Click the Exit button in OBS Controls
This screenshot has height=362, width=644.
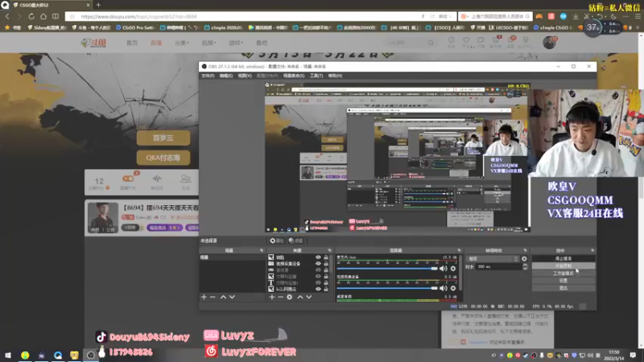click(x=563, y=288)
